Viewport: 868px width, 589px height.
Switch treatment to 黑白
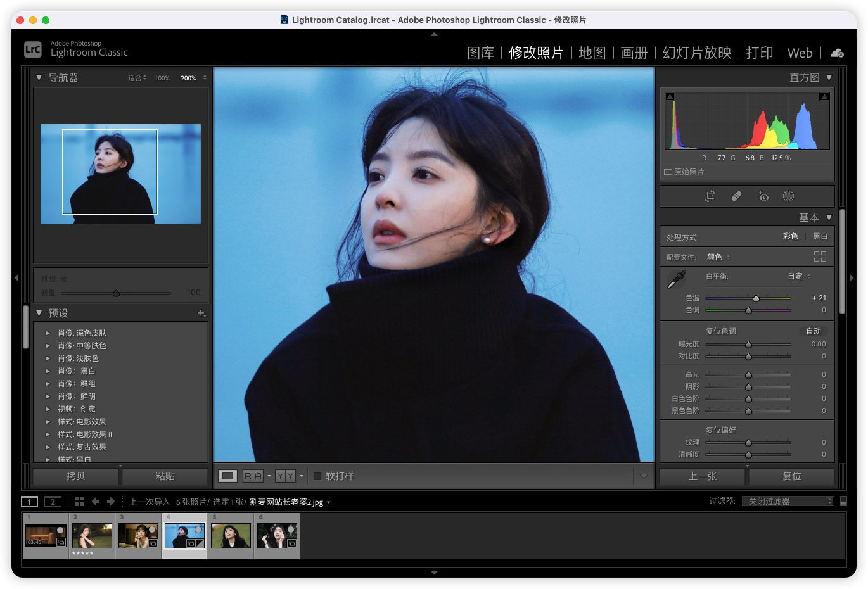[x=820, y=236]
